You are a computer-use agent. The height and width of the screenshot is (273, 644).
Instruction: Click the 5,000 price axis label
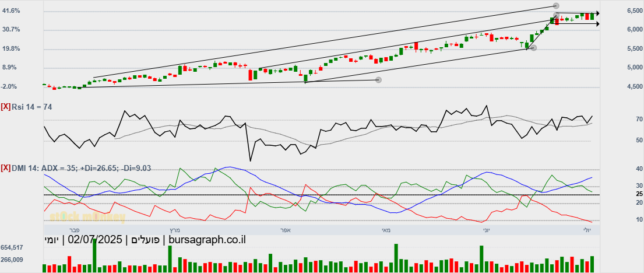point(635,68)
